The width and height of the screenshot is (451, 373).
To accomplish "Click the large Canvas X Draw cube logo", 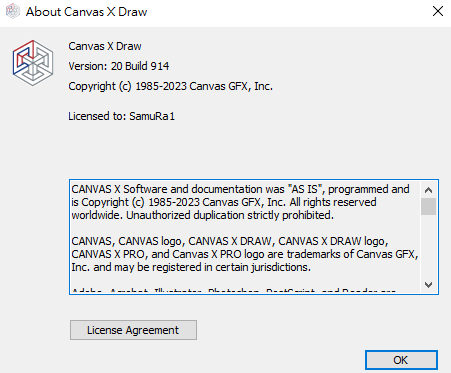I will coord(33,63).
